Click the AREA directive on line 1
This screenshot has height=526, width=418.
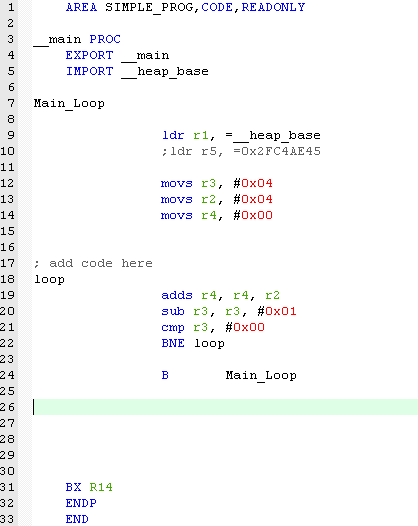tap(82, 7)
